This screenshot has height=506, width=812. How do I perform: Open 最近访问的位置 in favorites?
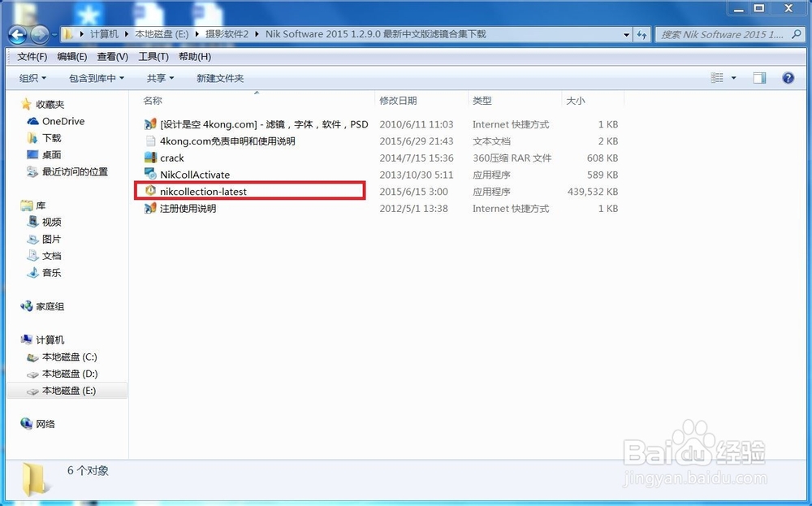pos(75,172)
